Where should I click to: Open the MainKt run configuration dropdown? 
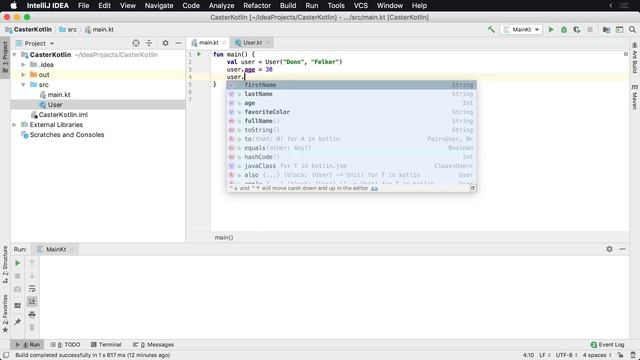pyautogui.click(x=521, y=29)
